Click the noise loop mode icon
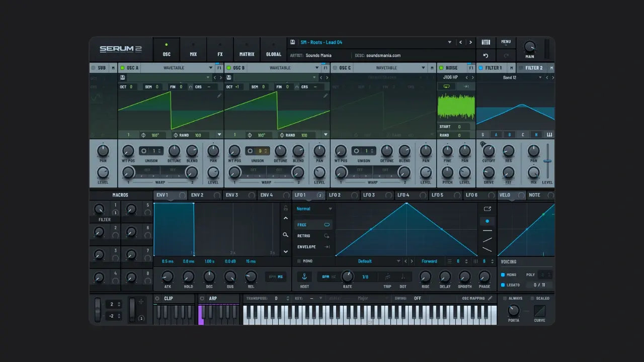This screenshot has width=644, height=362. [446, 86]
